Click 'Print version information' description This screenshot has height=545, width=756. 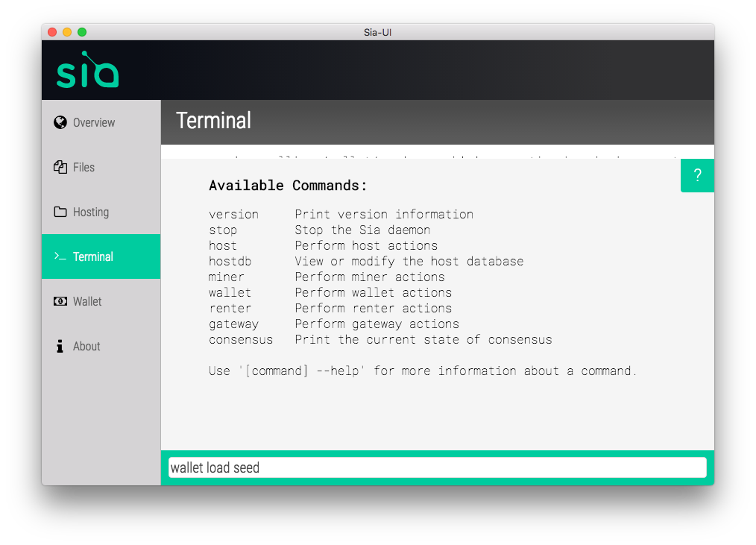(384, 214)
